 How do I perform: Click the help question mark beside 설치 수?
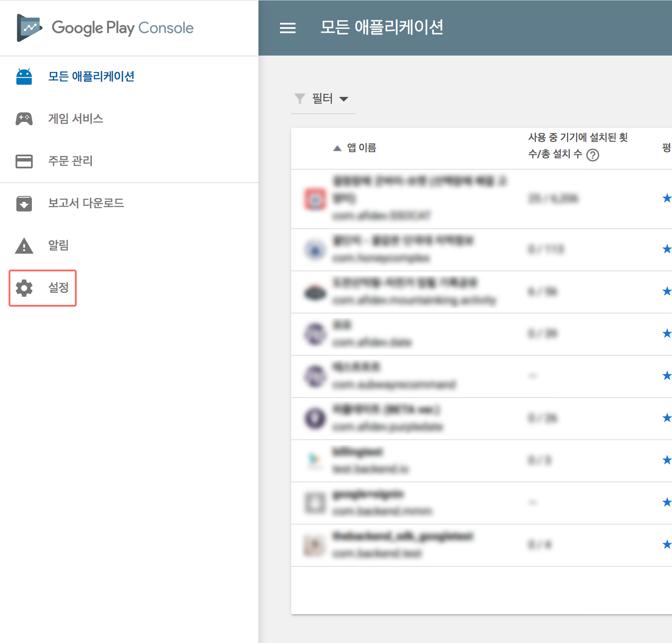(x=593, y=155)
